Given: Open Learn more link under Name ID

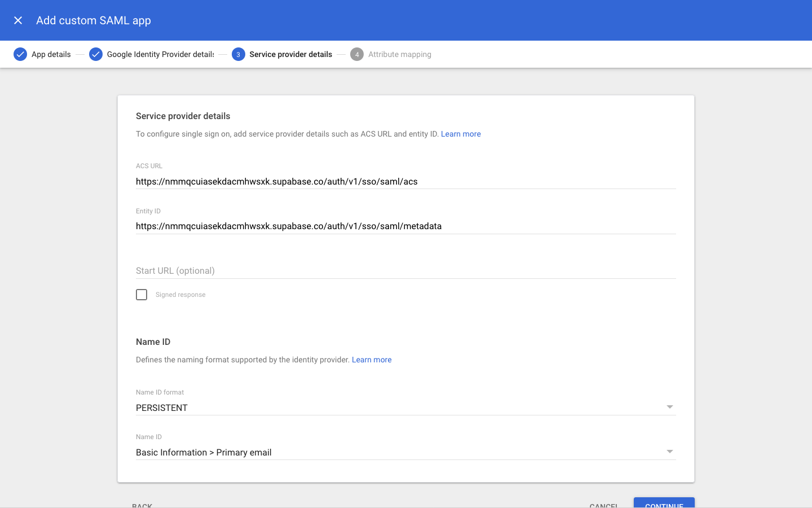Looking at the screenshot, I should pyautogui.click(x=371, y=360).
